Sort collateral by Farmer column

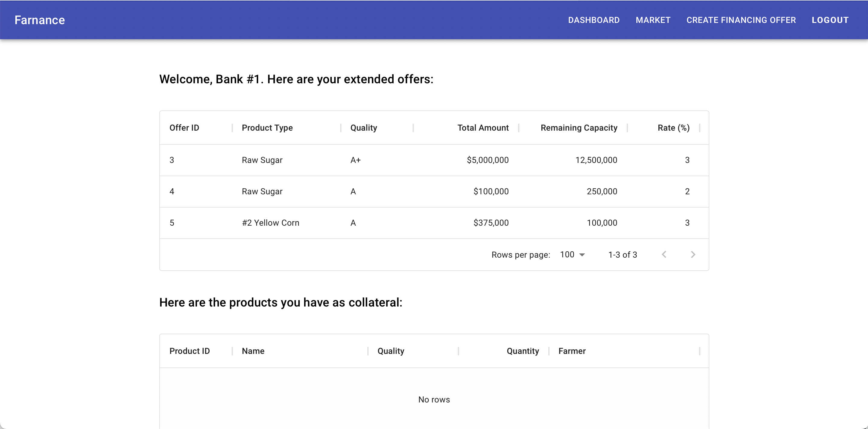572,351
